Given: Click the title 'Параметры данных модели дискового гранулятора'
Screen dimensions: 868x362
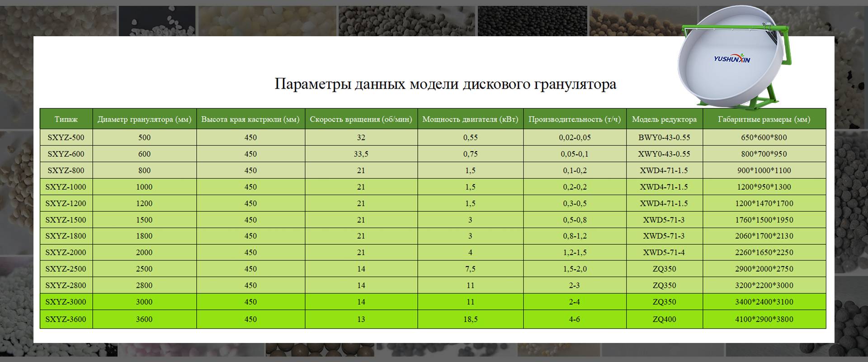Looking at the screenshot, I should (x=445, y=84).
